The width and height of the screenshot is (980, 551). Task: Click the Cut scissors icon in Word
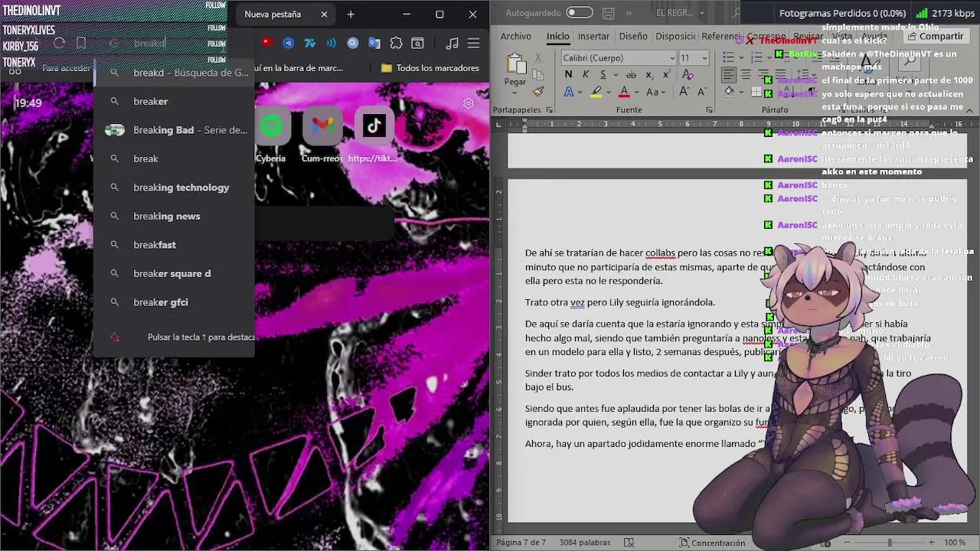click(538, 57)
